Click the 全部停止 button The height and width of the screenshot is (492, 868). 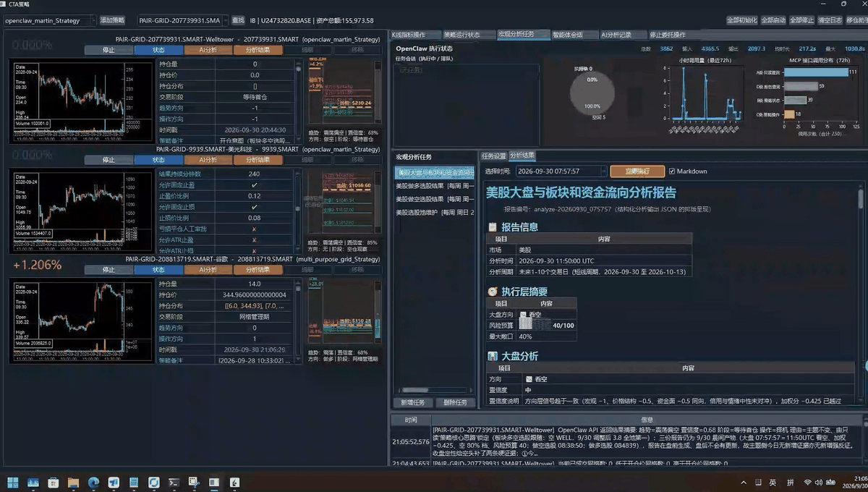802,20
